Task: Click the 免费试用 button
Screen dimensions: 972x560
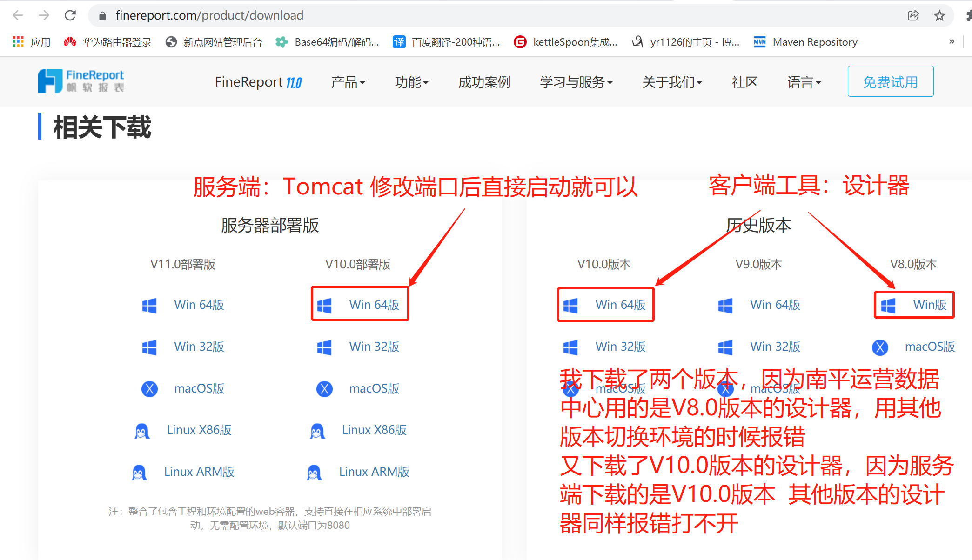Action: (891, 81)
